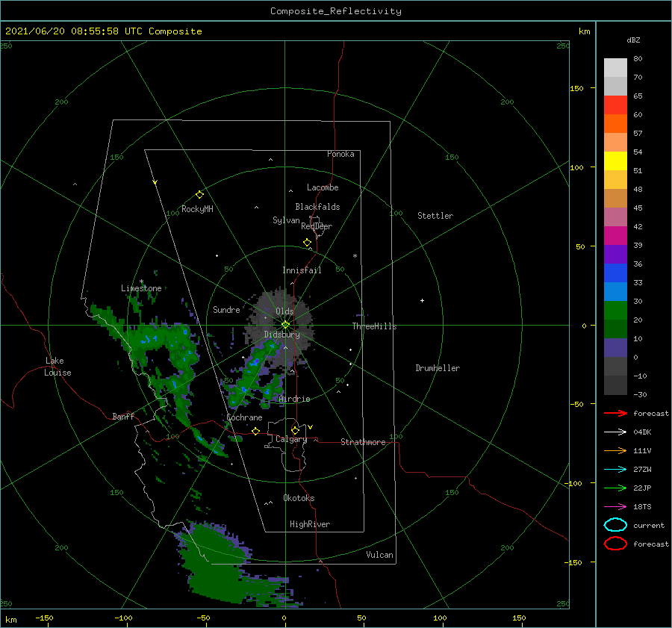
Task: Click the green 22JP arrow in legend
Action: tap(615, 488)
